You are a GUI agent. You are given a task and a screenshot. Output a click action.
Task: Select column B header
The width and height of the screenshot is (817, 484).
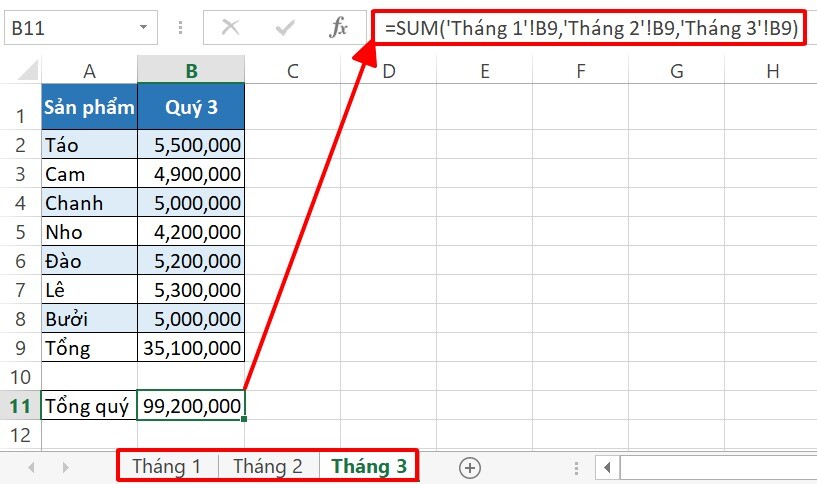[x=191, y=70]
